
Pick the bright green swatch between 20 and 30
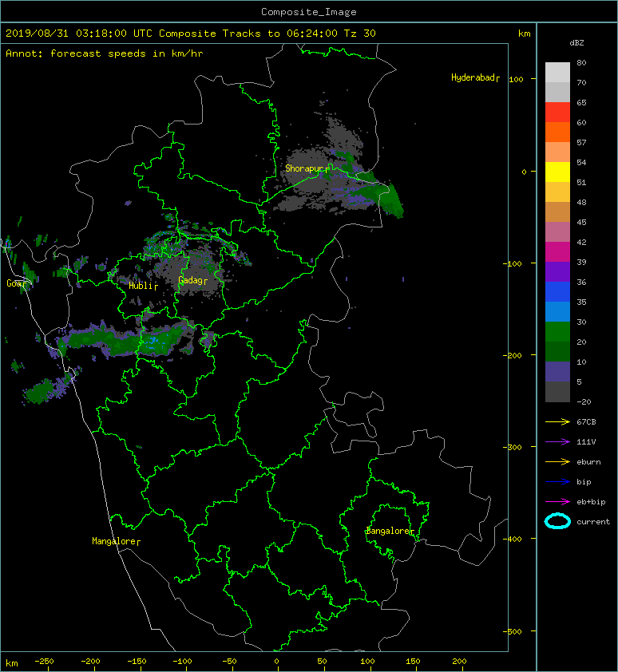557,332
